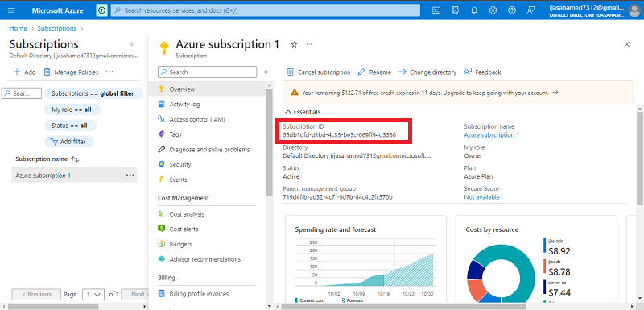Open the Subscriptions == global filter pill
Screen dimensions: 644x310
[93, 93]
